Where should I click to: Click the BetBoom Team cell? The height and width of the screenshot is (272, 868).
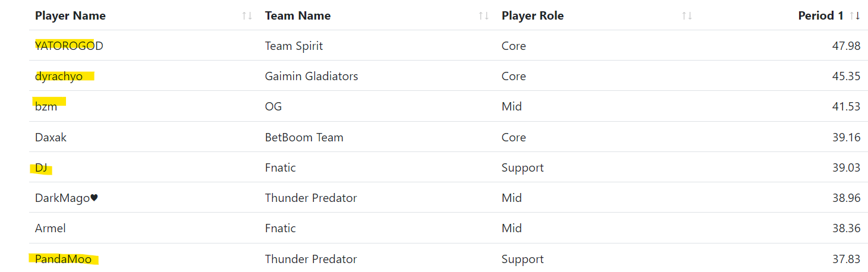pyautogui.click(x=304, y=138)
